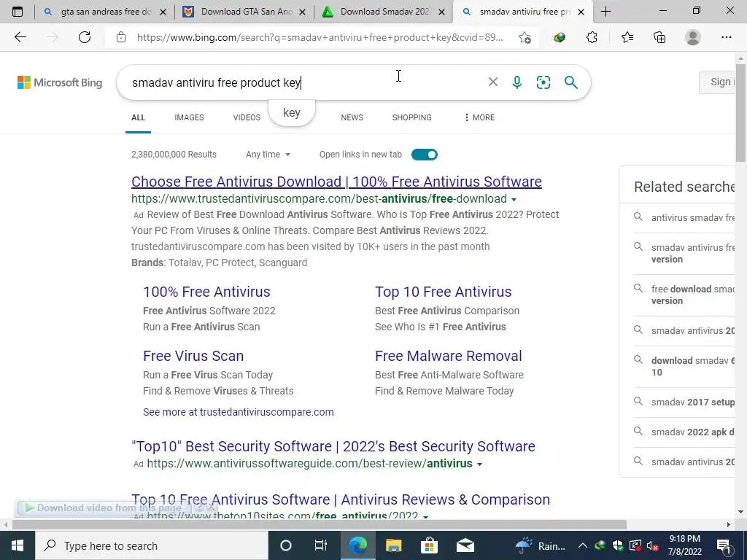Open the 100% Free Antivirus sublink
This screenshot has height=560, width=747.
(x=206, y=292)
